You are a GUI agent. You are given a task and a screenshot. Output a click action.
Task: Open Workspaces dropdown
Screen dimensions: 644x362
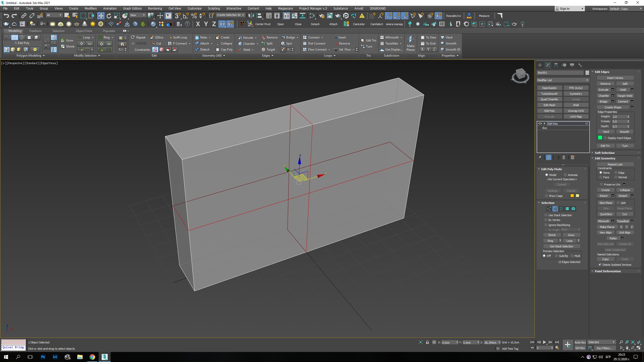[x=625, y=9]
